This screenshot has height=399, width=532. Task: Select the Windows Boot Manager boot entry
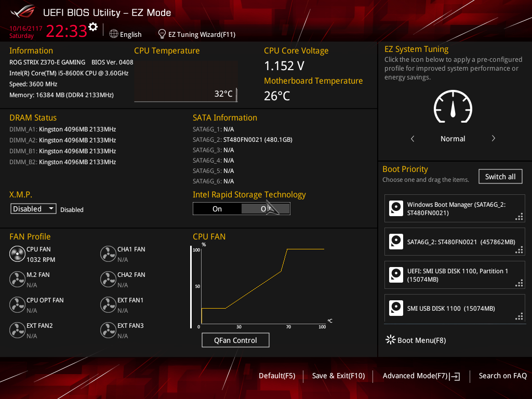[x=455, y=208]
